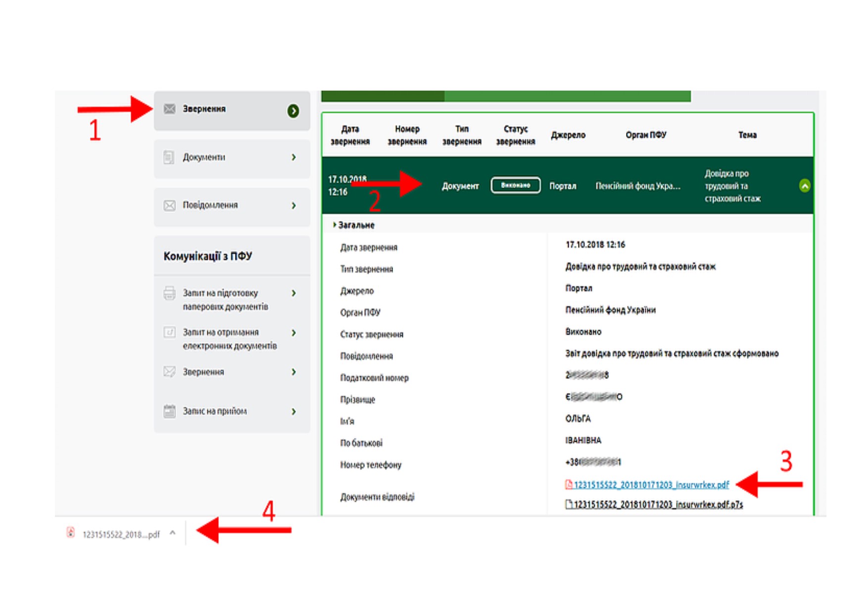This screenshot has width=868, height=614.
Task: Click the green circle arrow next to Звернення
Action: click(x=293, y=111)
